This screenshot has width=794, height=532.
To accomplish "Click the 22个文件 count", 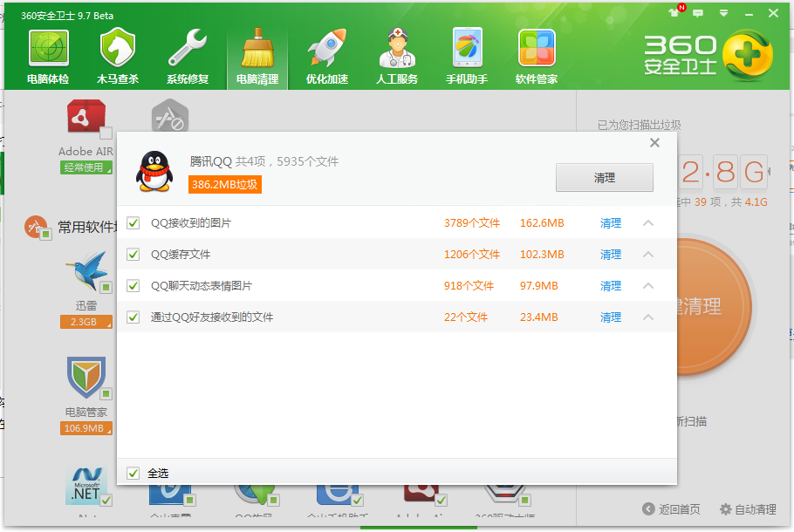I will coord(466,317).
